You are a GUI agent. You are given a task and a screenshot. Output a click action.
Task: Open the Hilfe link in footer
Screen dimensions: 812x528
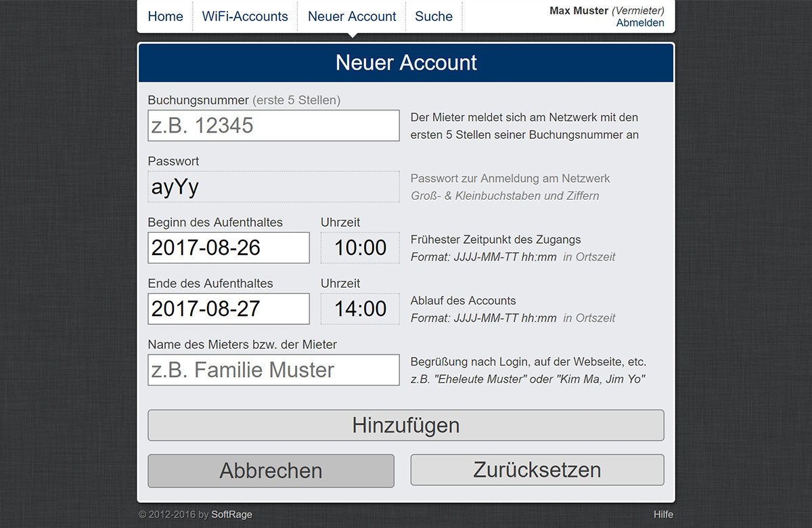pyautogui.click(x=663, y=514)
